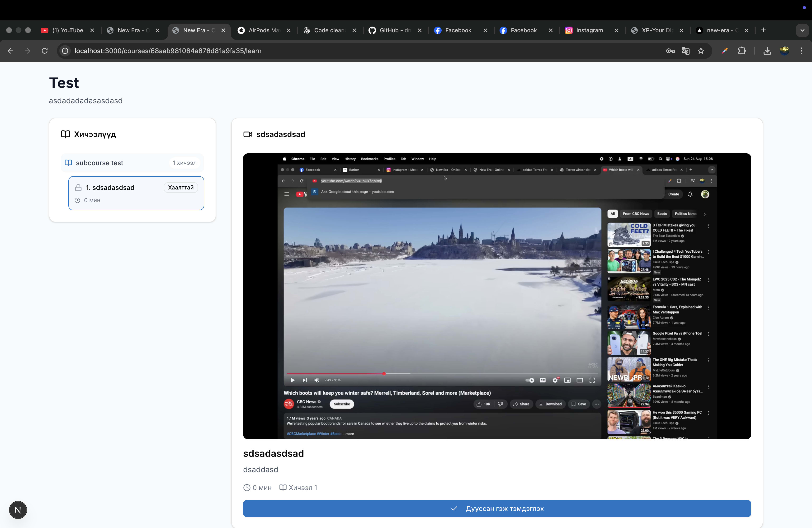Switch video to theater mode

(x=580, y=380)
